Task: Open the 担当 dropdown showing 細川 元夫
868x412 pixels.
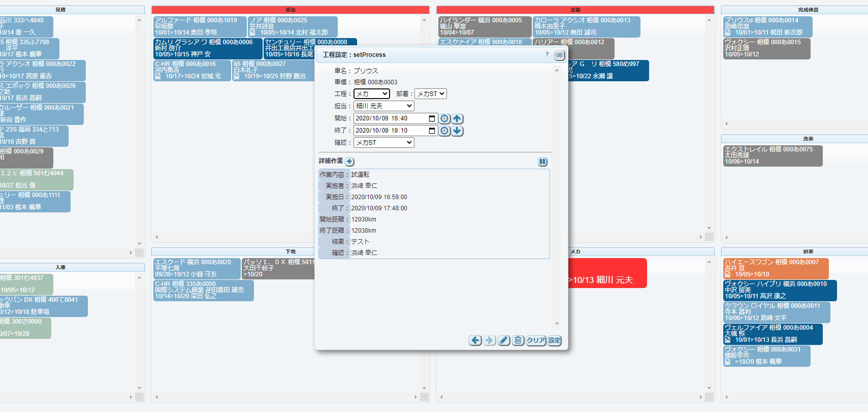Action: click(x=383, y=106)
